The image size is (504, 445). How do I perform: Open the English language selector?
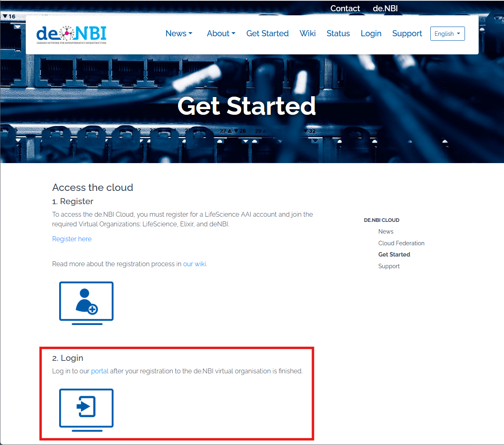tap(447, 34)
